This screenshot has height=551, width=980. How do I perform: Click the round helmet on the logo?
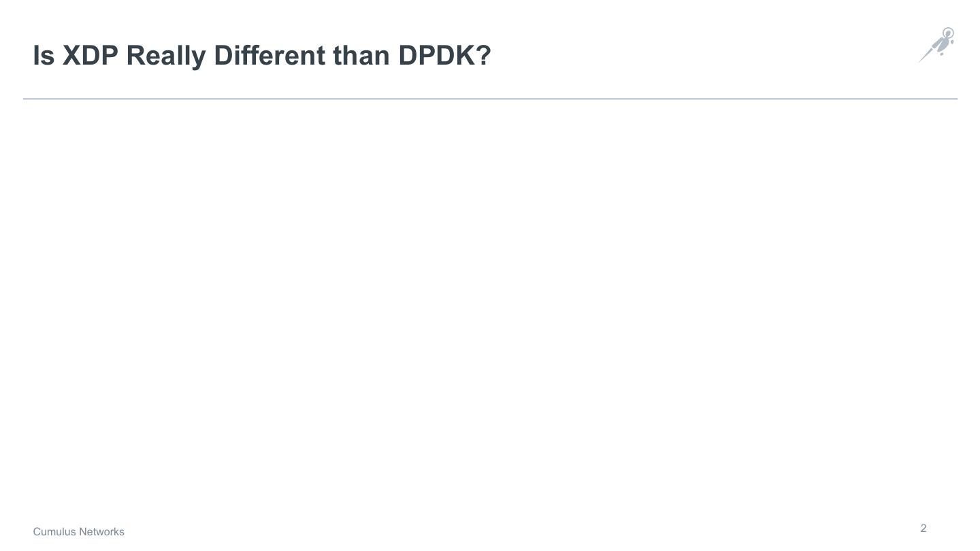tap(948, 33)
